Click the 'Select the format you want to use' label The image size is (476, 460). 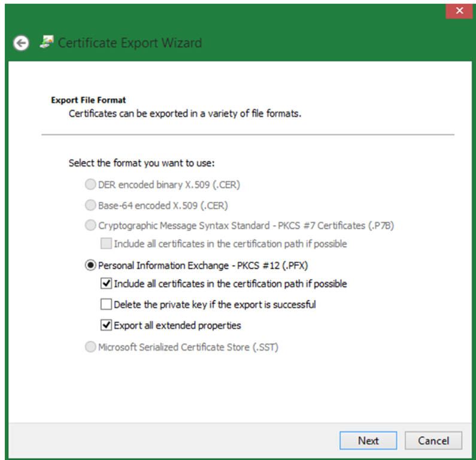(141, 163)
